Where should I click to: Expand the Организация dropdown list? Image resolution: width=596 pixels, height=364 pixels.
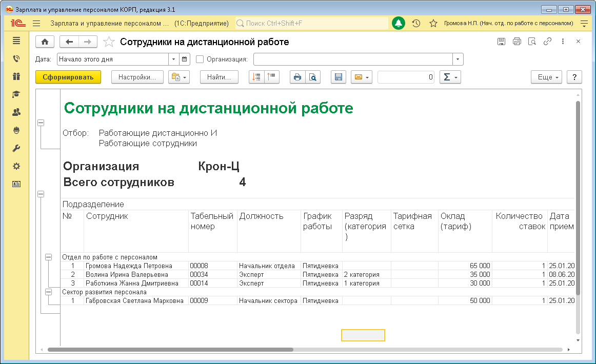(x=458, y=59)
